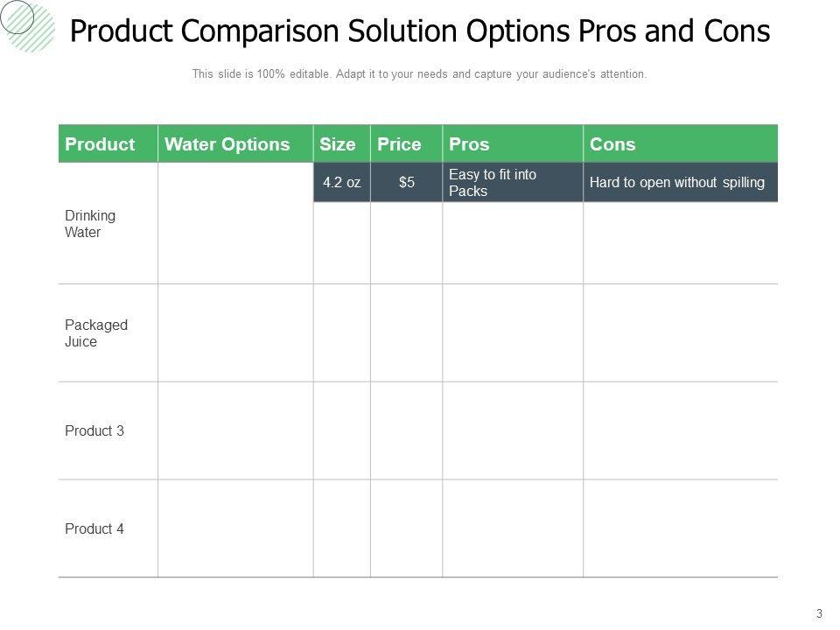Click slide number 3 at the bottom
Image resolution: width=840 pixels, height=630 pixels.
820,613
